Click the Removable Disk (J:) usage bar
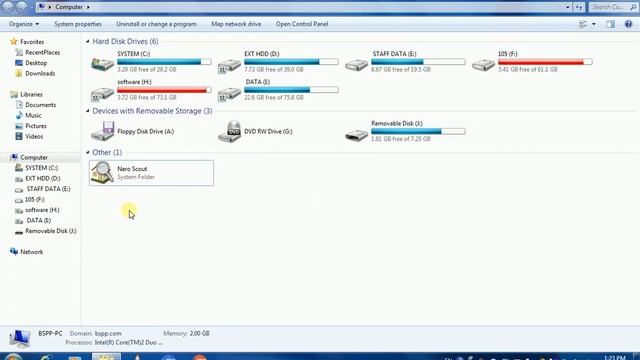Screen dimensions: 640x360 [x=418, y=131]
